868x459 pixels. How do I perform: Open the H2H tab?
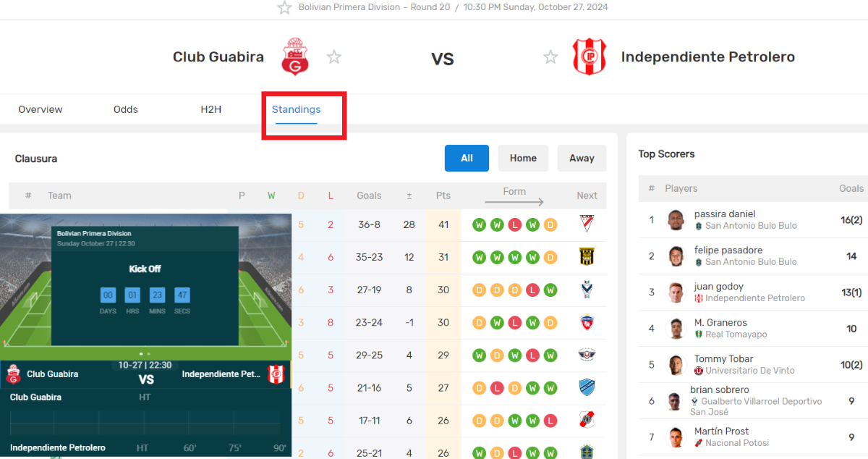[x=210, y=109]
